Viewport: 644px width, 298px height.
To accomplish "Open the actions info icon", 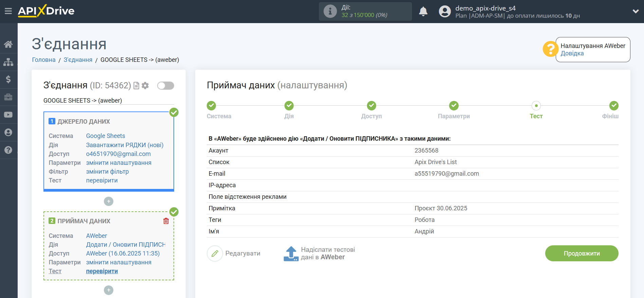I will tap(330, 11).
